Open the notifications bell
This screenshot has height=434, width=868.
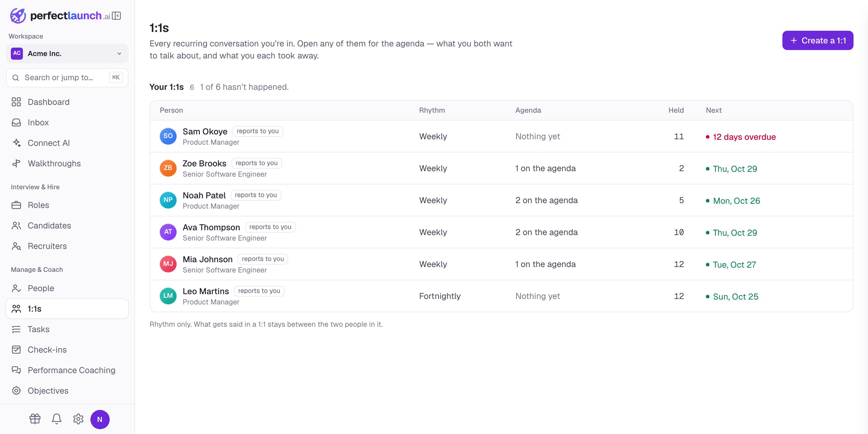coord(57,419)
